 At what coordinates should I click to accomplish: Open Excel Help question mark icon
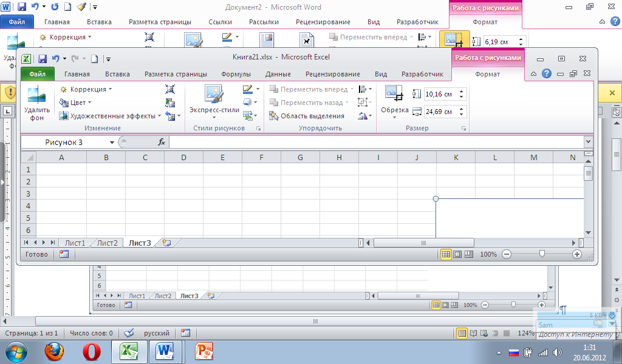pos(547,73)
